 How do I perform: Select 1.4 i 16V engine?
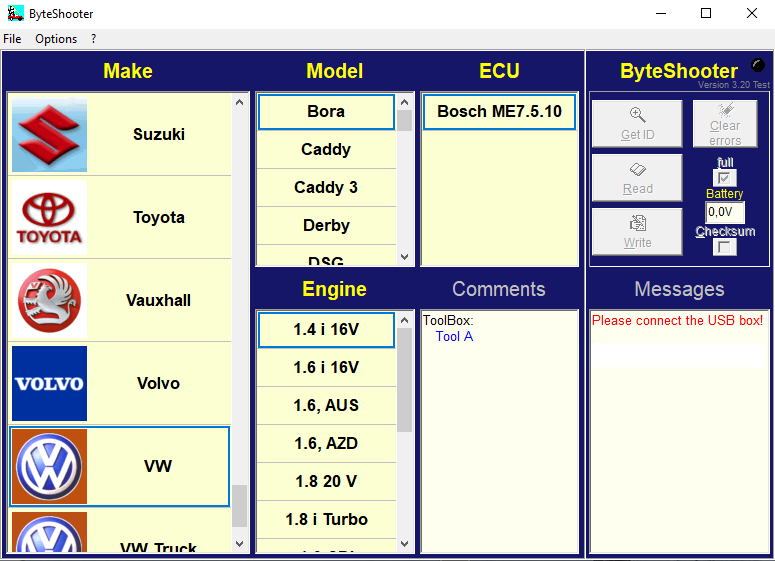(326, 330)
